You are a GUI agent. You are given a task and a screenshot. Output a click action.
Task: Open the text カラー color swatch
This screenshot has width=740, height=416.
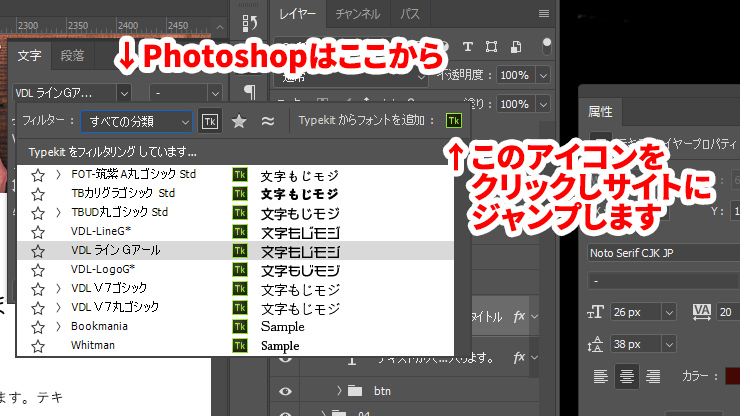pos(732,376)
